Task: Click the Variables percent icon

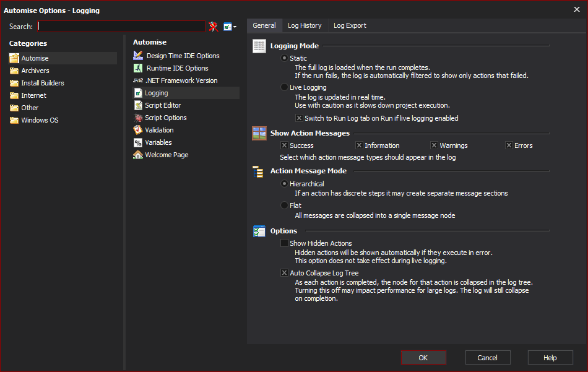Action: (138, 142)
